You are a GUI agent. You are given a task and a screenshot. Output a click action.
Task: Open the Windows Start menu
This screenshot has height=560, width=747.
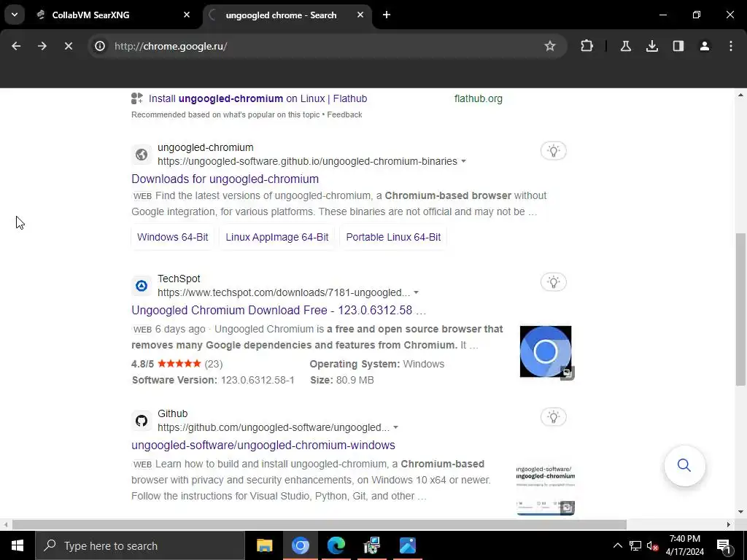click(18, 545)
